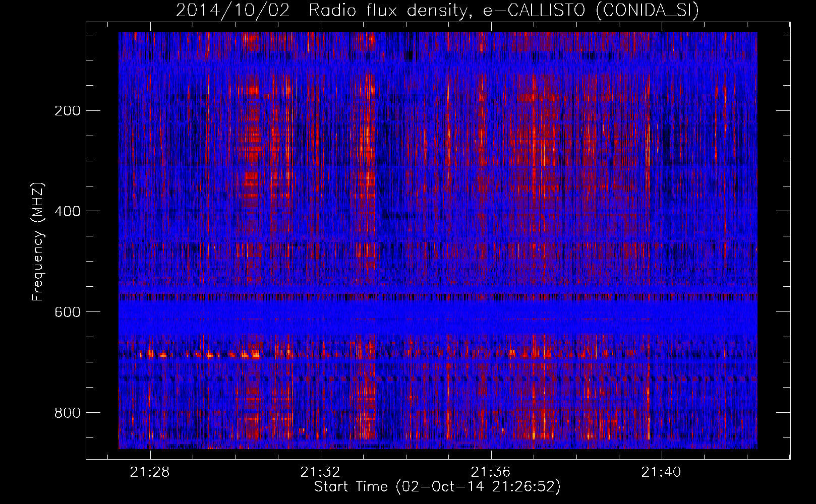Click the 21:28 time tick label

click(x=150, y=472)
